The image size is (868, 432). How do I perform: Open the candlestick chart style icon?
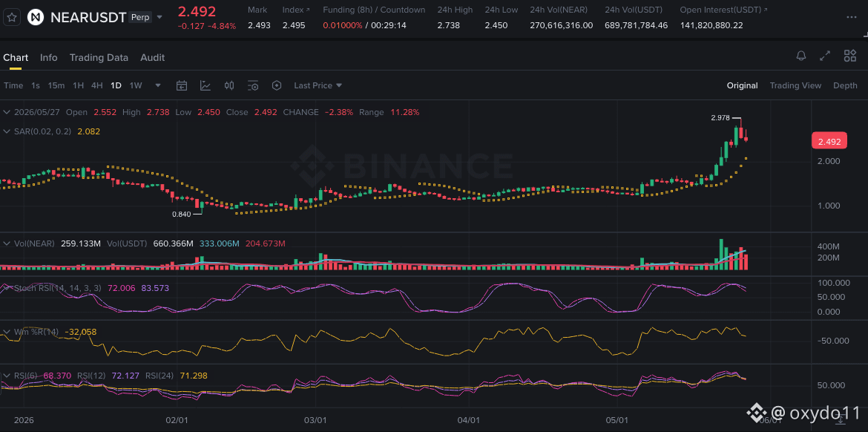(x=229, y=85)
